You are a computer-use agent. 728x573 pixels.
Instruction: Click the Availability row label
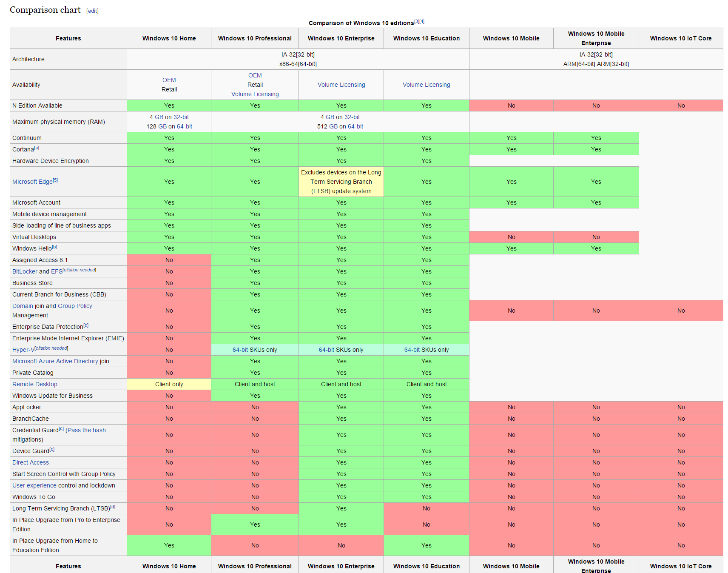[x=26, y=85]
